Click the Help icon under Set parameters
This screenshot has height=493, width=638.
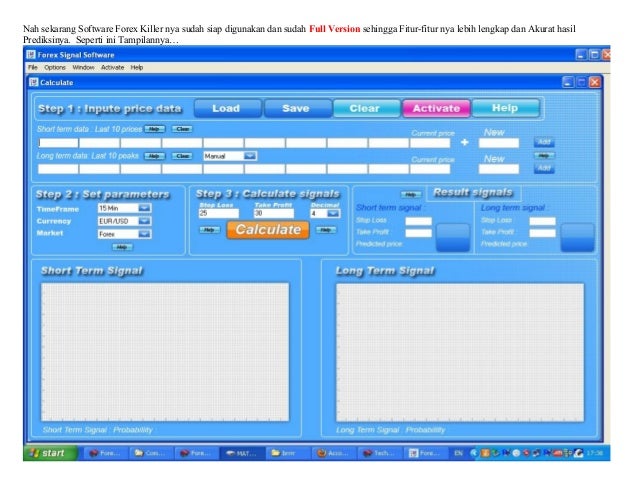(122, 247)
